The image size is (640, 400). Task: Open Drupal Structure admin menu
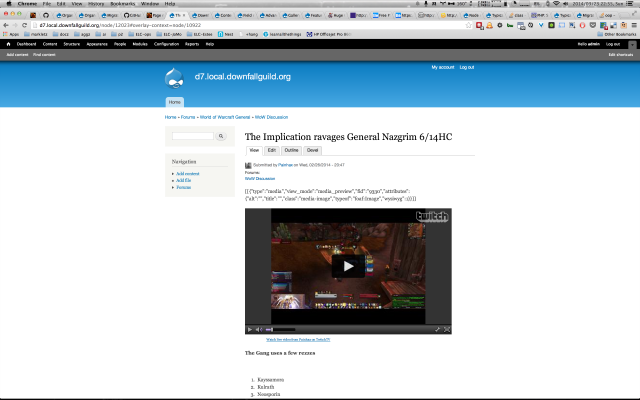(x=71, y=44)
